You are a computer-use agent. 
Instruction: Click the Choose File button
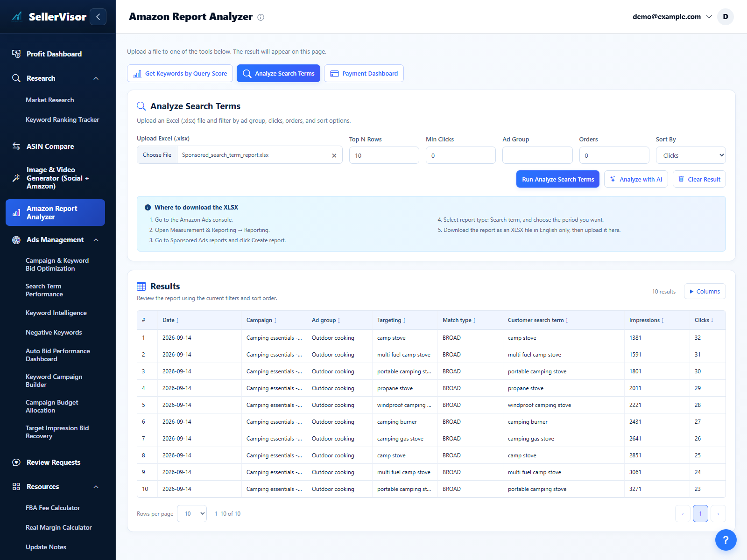(157, 155)
